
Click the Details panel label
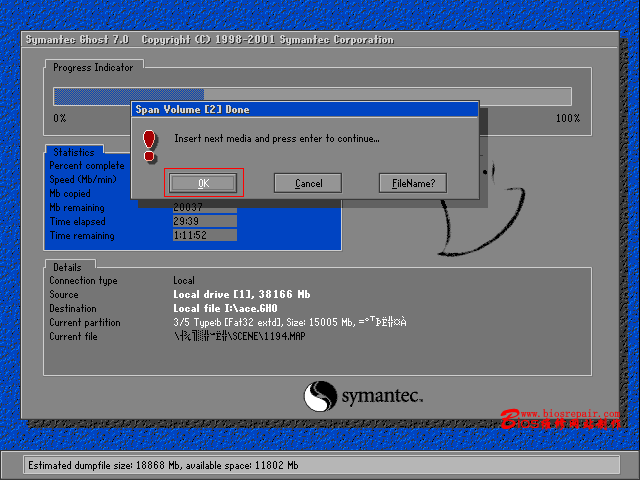pos(67,267)
